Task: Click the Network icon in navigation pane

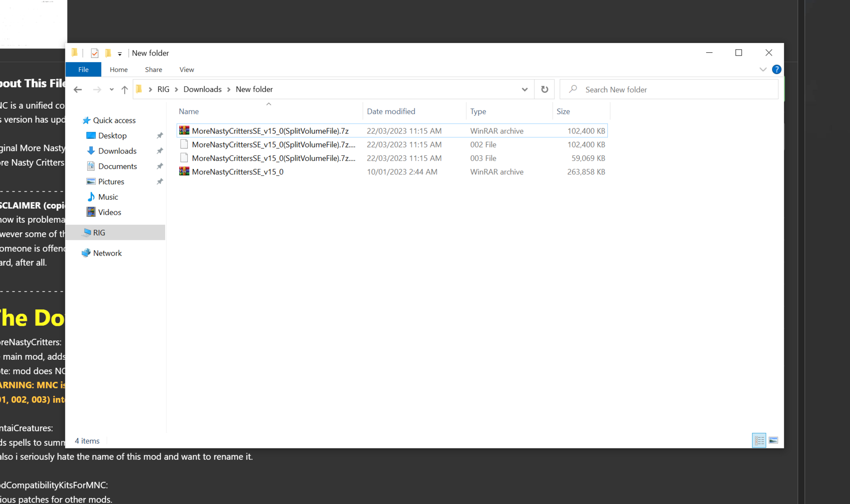Action: (86, 253)
